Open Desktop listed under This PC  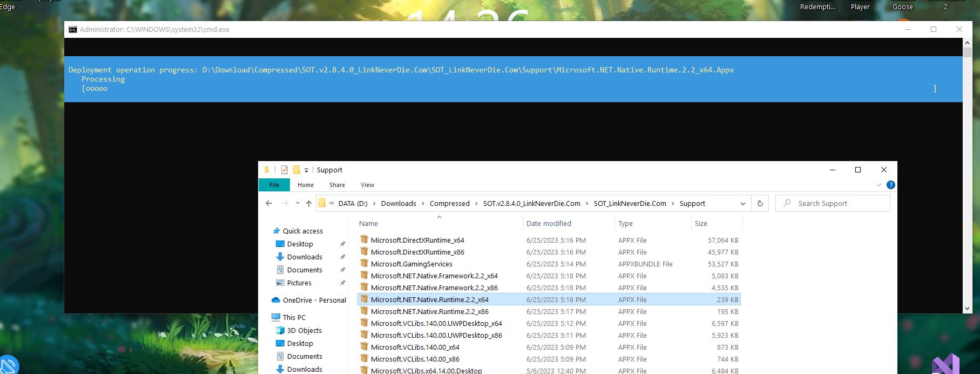[x=300, y=343]
